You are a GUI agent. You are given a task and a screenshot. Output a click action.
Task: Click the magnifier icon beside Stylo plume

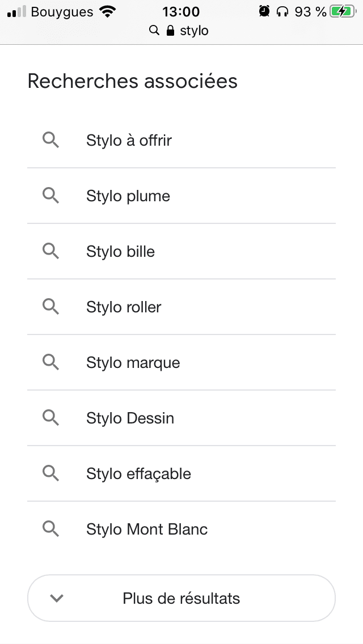50,196
